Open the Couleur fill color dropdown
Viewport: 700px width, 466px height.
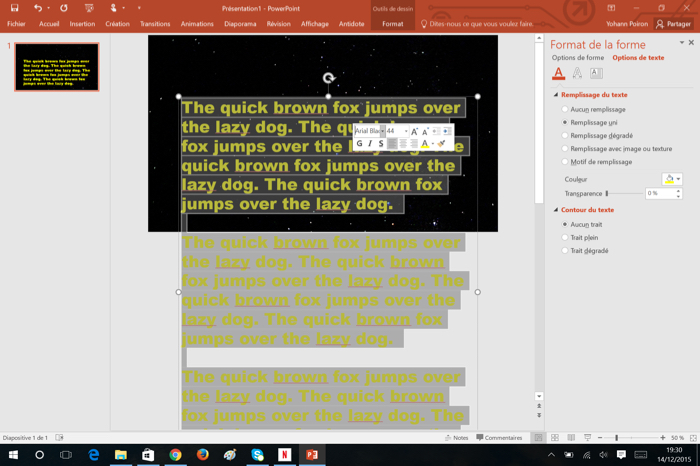pyautogui.click(x=673, y=179)
